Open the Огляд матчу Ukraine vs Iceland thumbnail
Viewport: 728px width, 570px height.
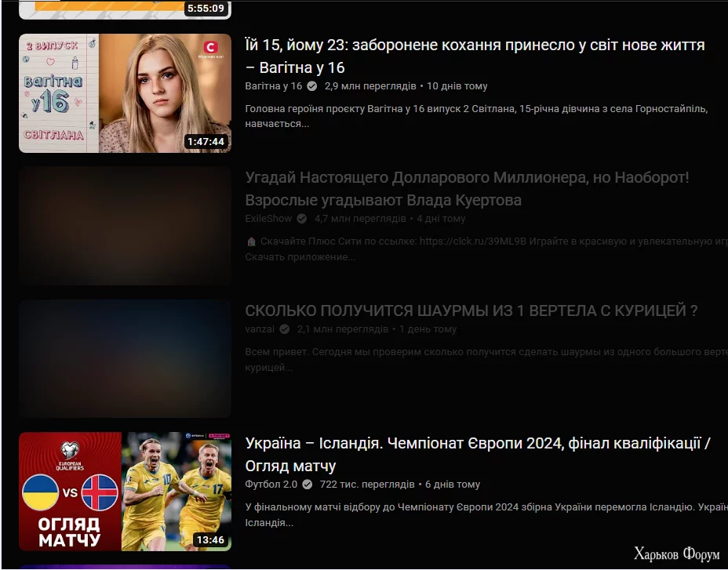[x=125, y=492]
